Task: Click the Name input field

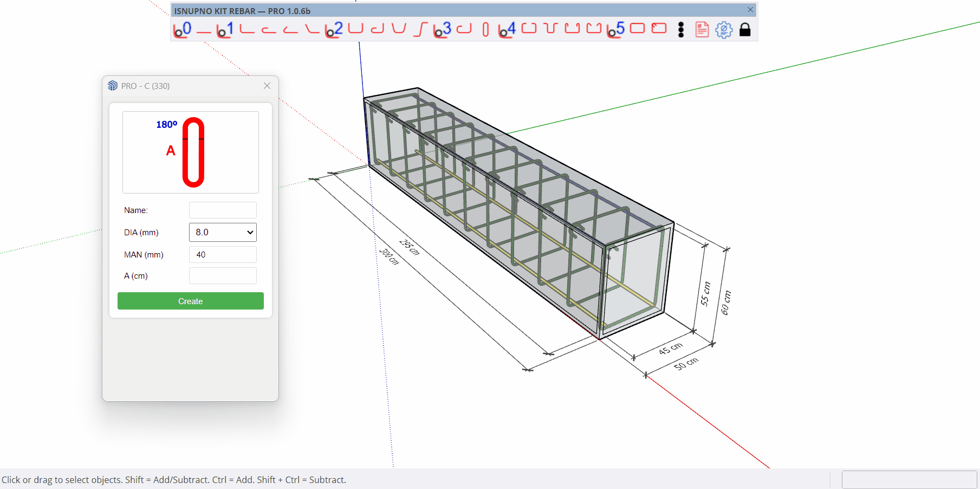Action: pos(223,210)
